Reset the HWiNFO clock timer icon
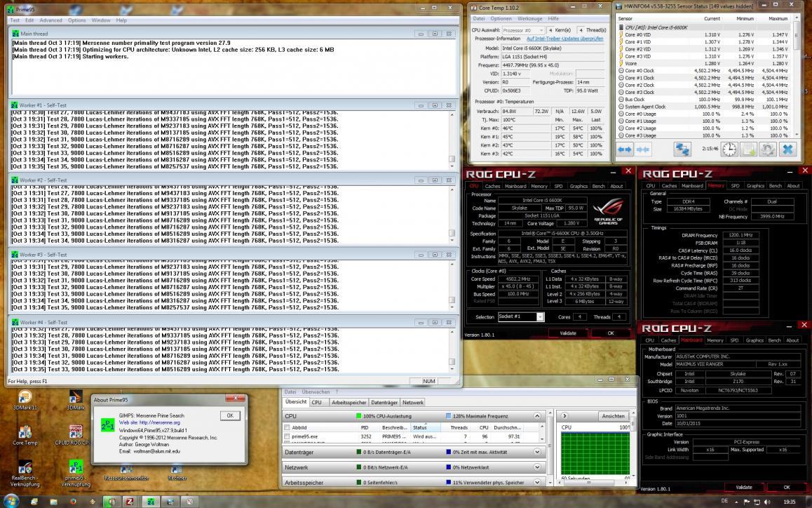This screenshot has width=812, height=508. (729, 149)
